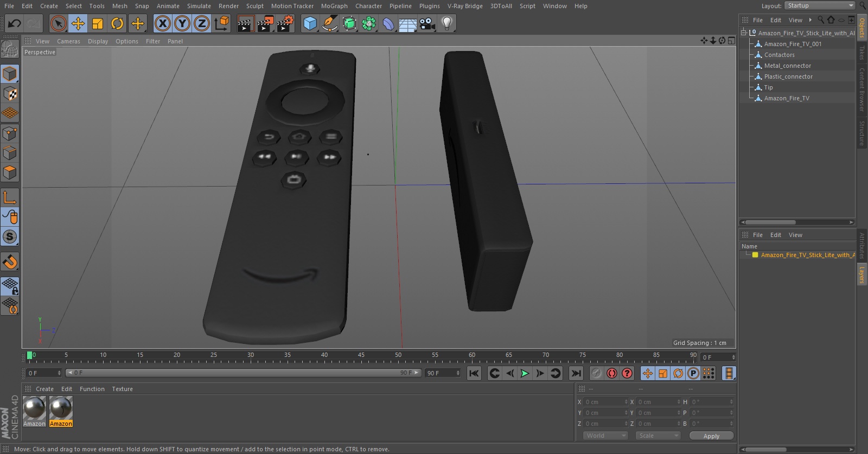Open the Locked Workplane icon
This screenshot has width=868, height=454.
tap(10, 286)
